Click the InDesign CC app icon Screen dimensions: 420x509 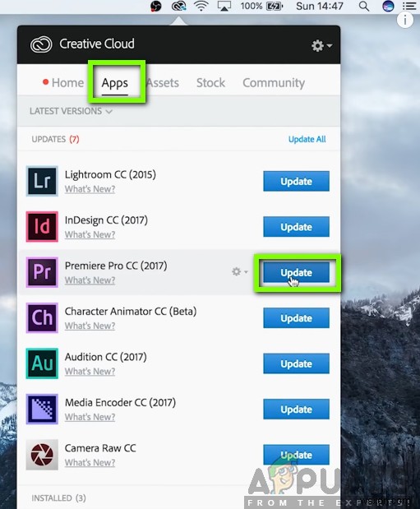coord(42,227)
